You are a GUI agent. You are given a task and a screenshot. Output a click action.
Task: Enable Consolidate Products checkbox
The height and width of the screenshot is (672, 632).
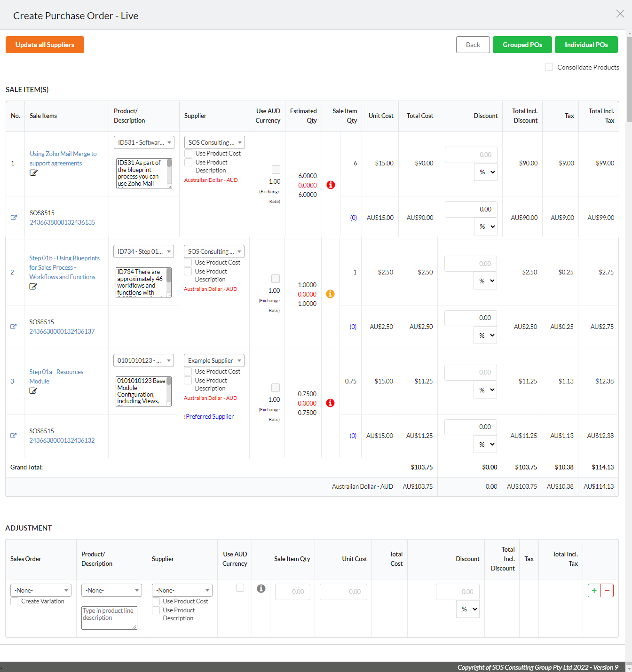click(549, 67)
